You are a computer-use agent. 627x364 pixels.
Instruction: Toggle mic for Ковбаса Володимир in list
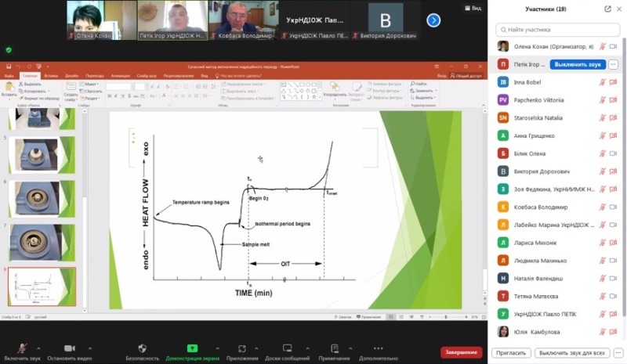(x=602, y=207)
